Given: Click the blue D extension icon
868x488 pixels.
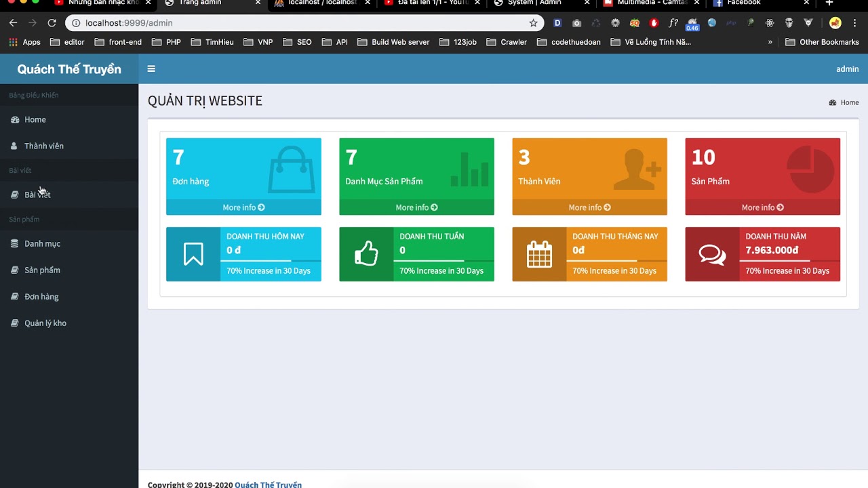Looking at the screenshot, I should pyautogui.click(x=557, y=23).
